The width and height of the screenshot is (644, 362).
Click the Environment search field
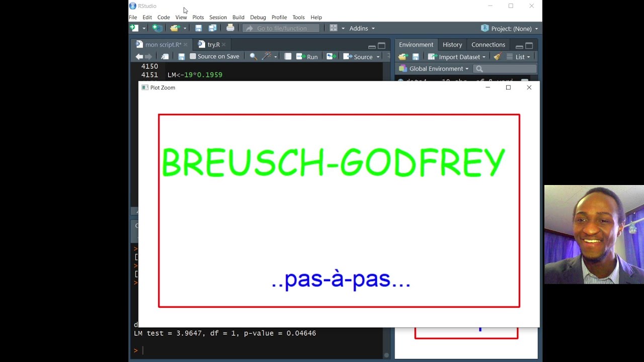pos(505,69)
